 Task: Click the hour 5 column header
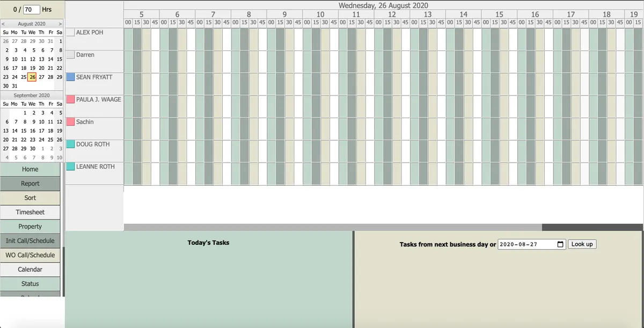click(x=142, y=14)
